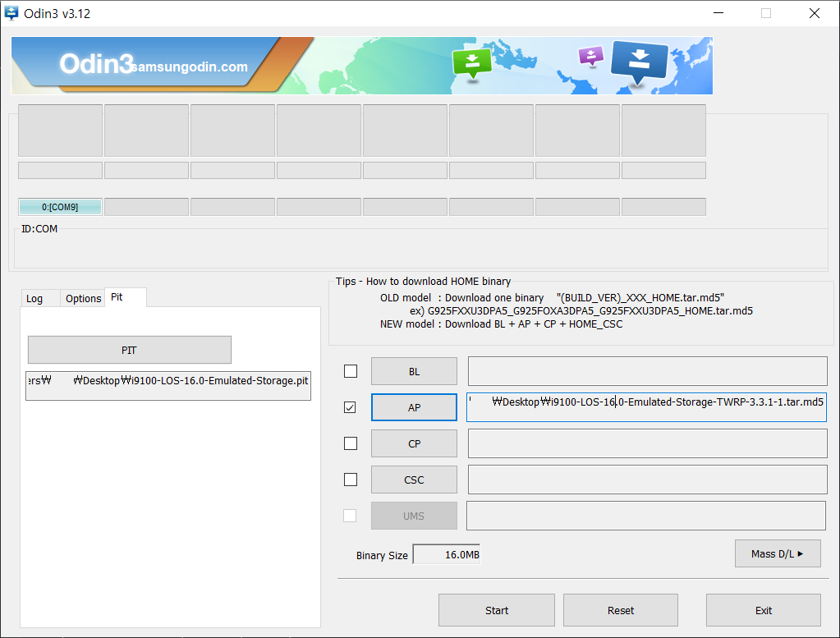This screenshot has height=638, width=840.
Task: Click the 'Tips - How to download HOME binary' text
Action: pos(423,282)
